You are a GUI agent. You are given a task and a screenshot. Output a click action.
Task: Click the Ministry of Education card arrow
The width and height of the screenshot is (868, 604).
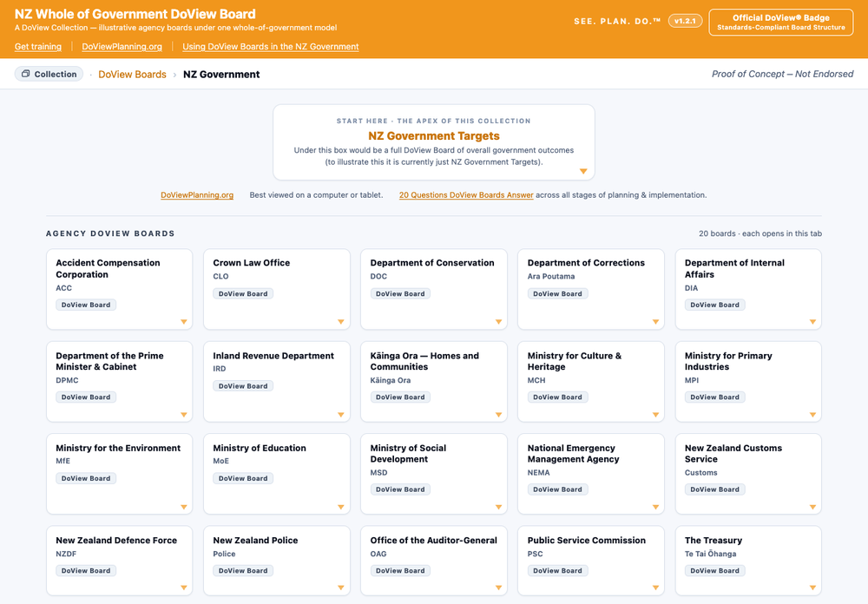pos(341,507)
